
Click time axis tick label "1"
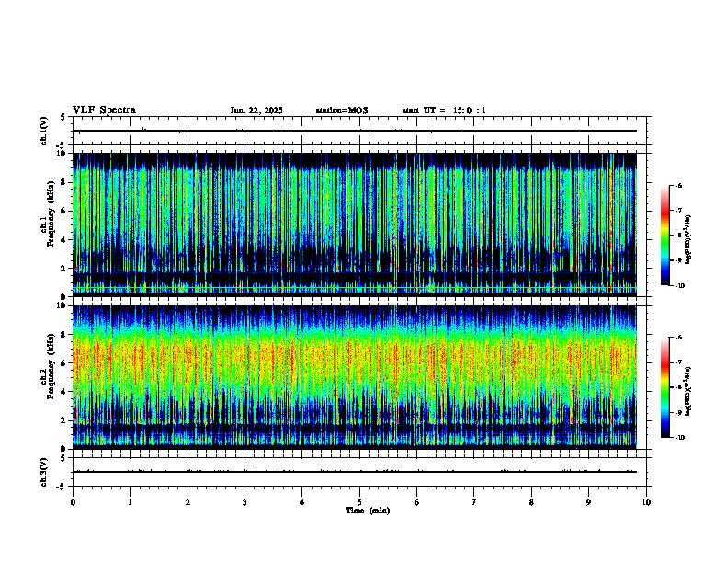point(130,502)
